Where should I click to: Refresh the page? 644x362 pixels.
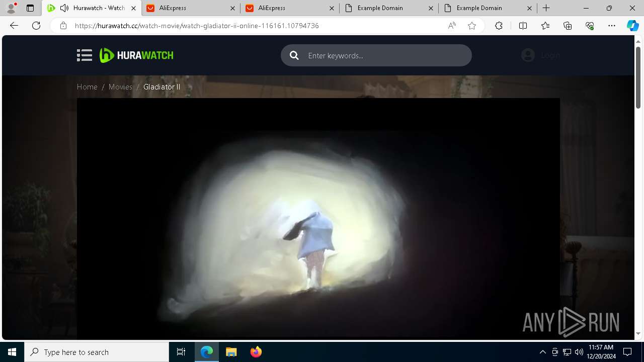click(x=36, y=26)
